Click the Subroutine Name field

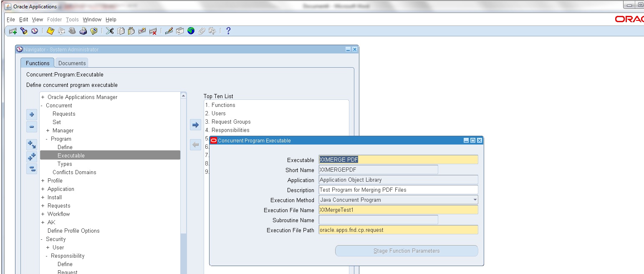(378, 220)
